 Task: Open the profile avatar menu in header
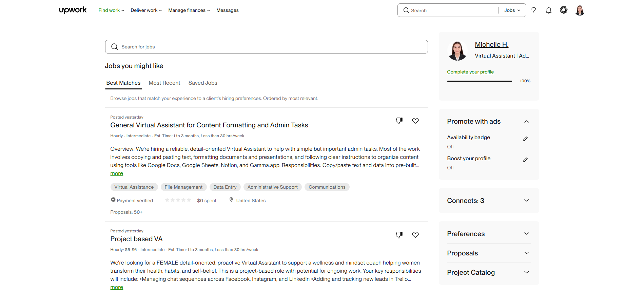point(580,11)
